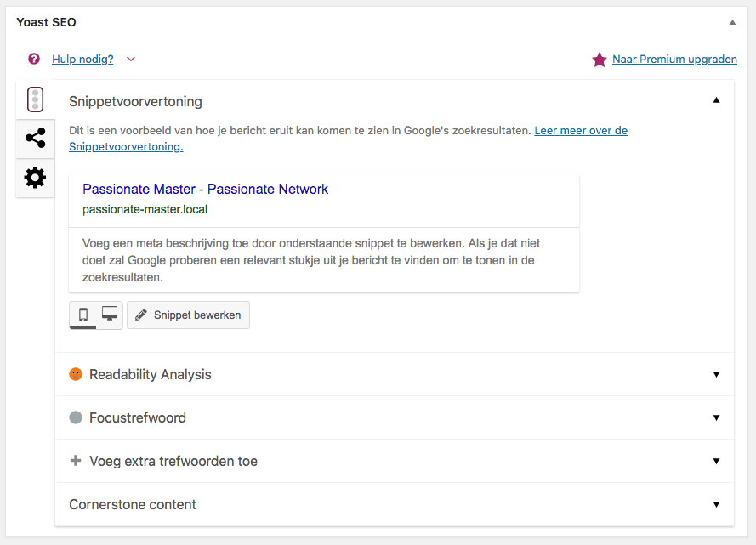The image size is (756, 545).
Task: Click the Snippet bewerken button
Action: (189, 315)
